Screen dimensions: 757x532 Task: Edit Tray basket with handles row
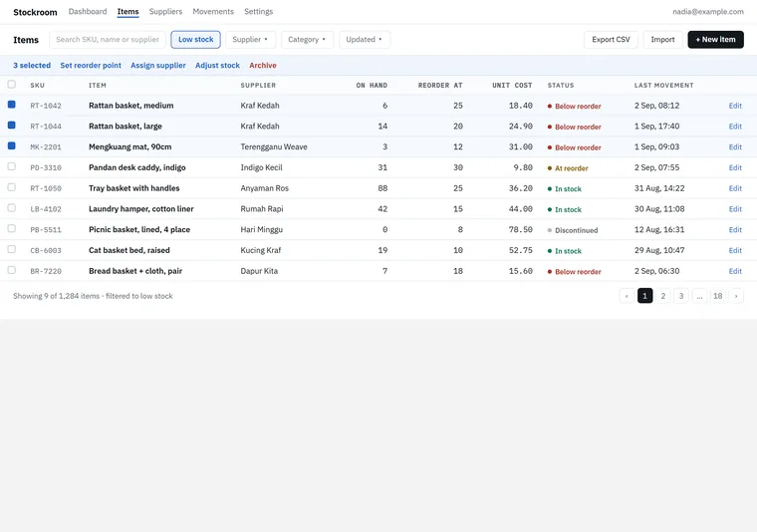click(735, 188)
